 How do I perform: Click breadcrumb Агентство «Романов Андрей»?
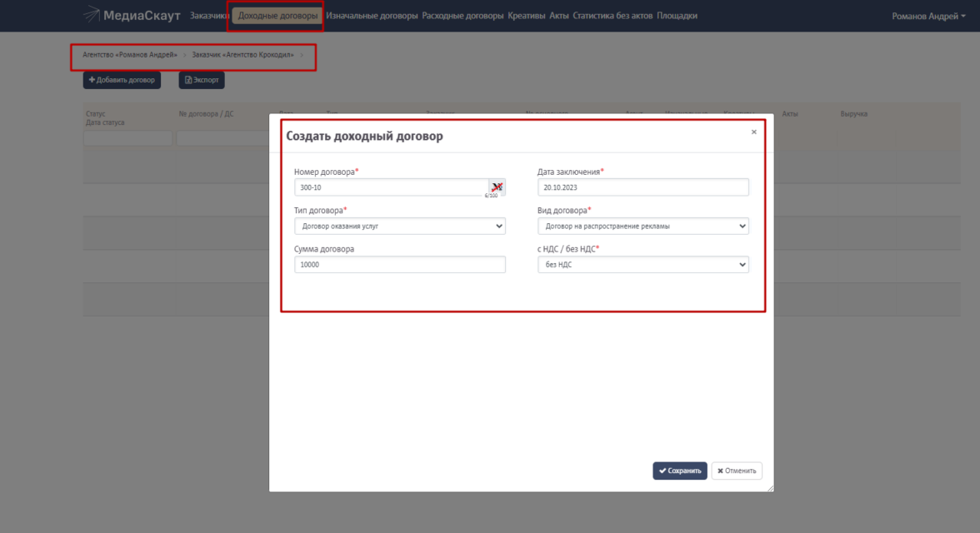[x=130, y=55]
